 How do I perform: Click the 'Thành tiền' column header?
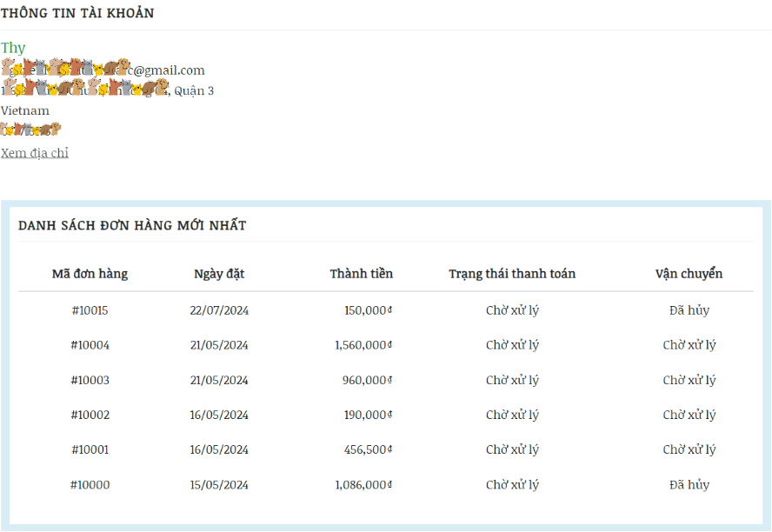[361, 274]
